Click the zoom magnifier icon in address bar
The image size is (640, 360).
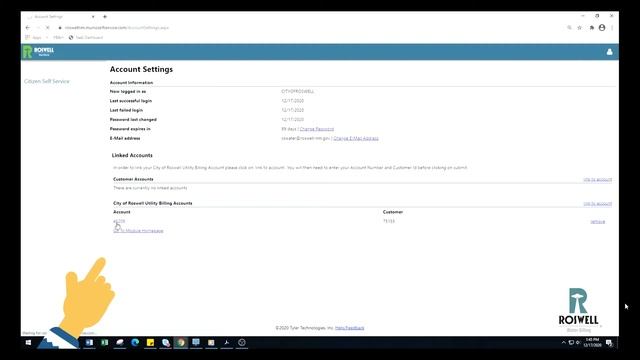[569, 28]
